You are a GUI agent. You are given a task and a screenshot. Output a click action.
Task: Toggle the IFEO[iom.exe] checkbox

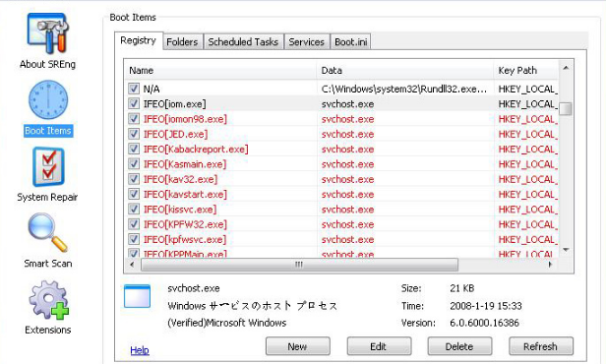pos(134,104)
